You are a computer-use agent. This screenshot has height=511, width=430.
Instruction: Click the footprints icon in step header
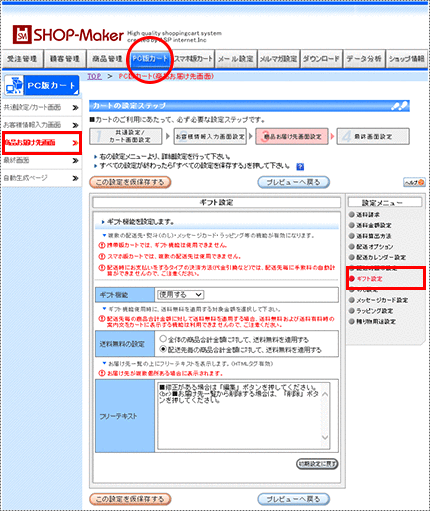399,106
